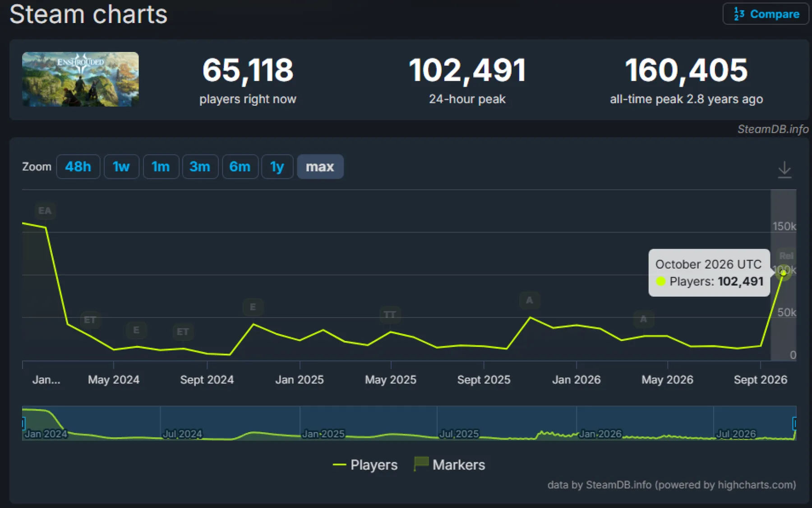Choose the max zoom range
This screenshot has height=508, width=812.
(320, 167)
